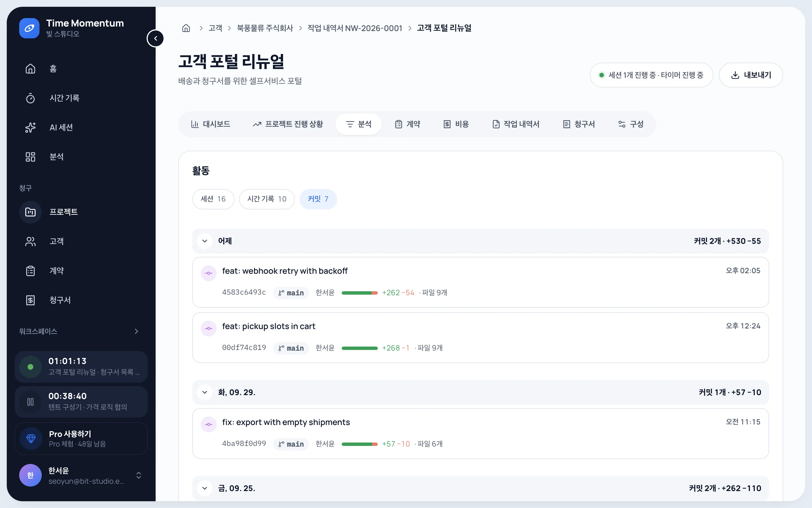Open 청구서 in the sidebar

(x=81, y=300)
